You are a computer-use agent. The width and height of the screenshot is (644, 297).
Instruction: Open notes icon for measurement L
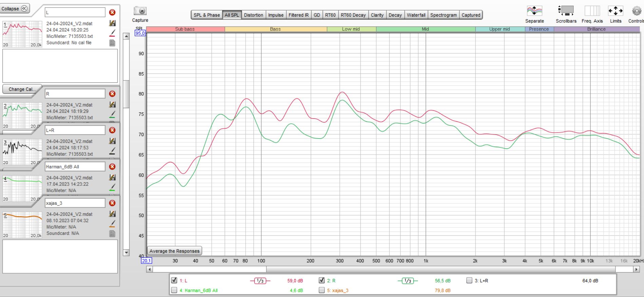click(x=112, y=43)
